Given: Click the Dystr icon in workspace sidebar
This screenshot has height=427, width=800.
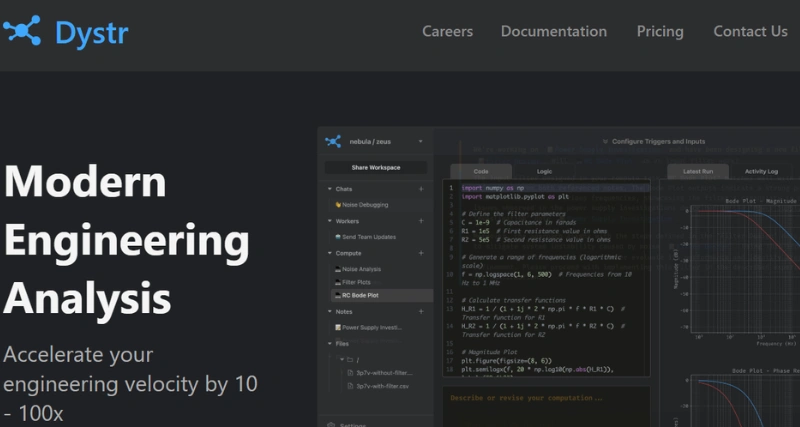Looking at the screenshot, I should [333, 142].
